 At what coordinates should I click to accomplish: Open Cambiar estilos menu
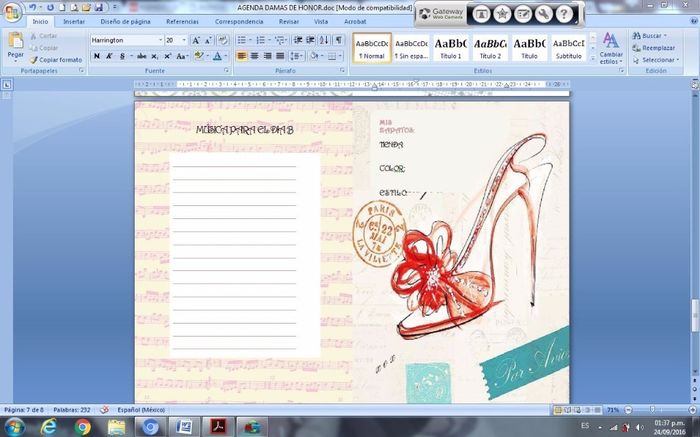coord(611,48)
